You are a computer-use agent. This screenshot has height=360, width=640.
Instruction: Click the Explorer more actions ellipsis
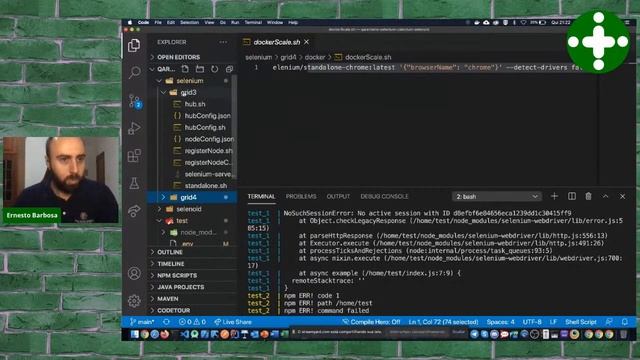(x=223, y=42)
